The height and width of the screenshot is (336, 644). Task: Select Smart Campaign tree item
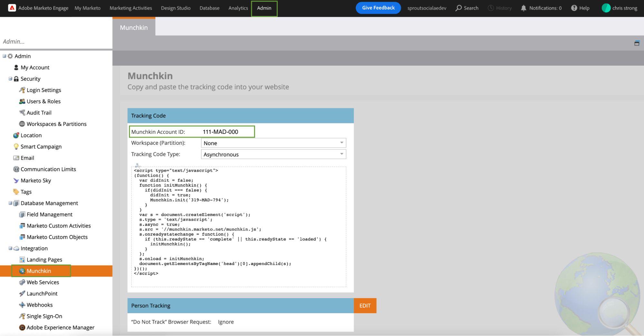[x=41, y=146]
